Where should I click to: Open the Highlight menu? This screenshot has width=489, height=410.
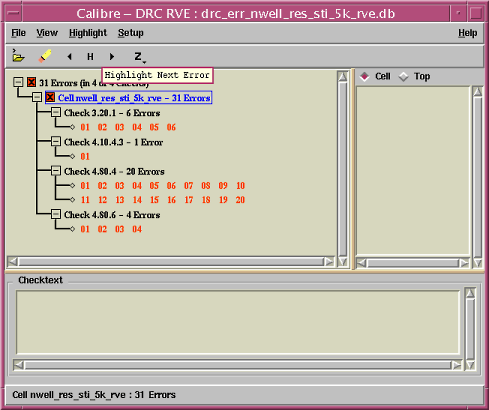(x=88, y=33)
